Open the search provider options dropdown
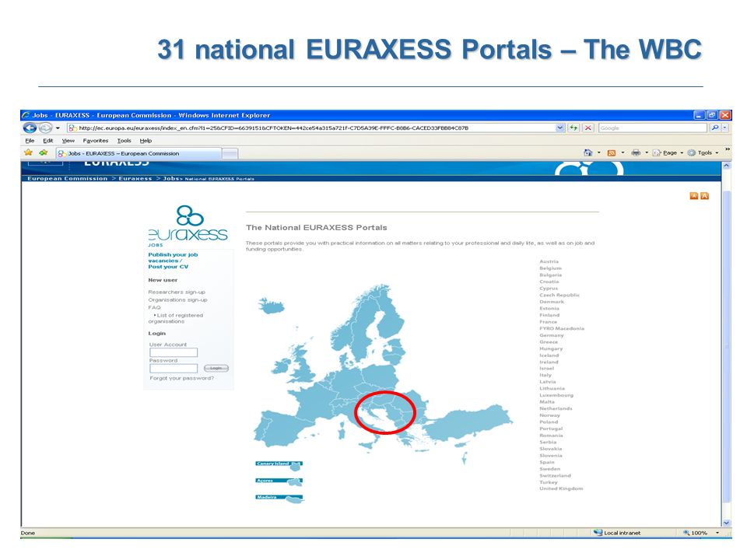Screen dimensions: 747x560 [725, 128]
